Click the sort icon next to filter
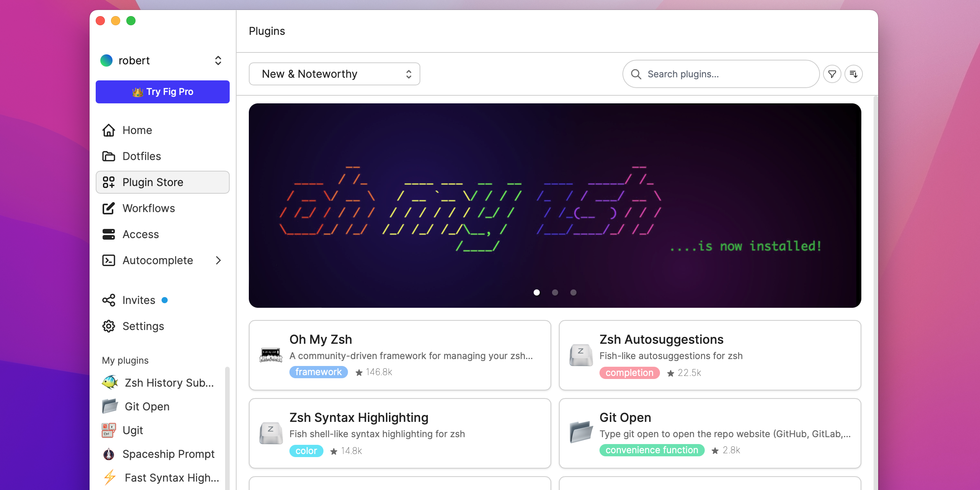 click(853, 74)
